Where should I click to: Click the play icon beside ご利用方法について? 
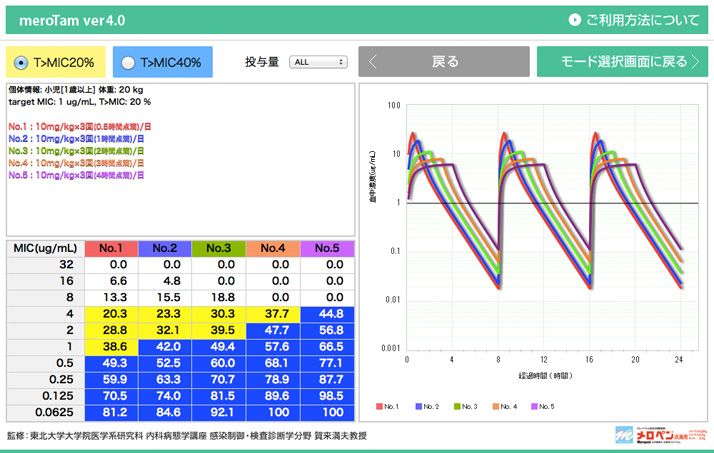point(574,19)
